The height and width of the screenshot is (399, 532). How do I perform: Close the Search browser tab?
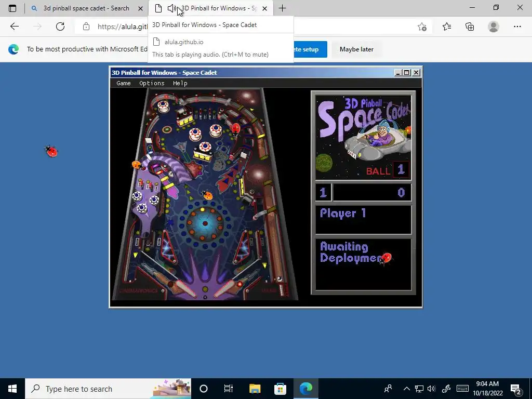pos(140,8)
